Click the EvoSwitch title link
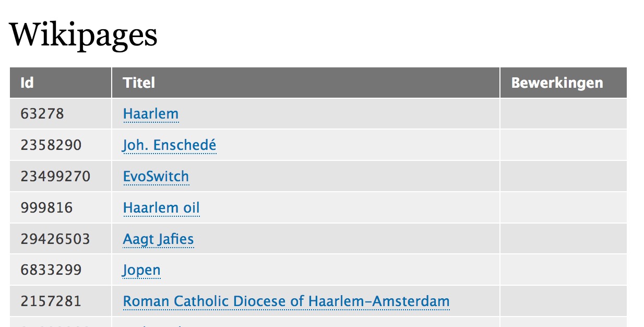Viewport: 644px width, 327px height. tap(156, 177)
